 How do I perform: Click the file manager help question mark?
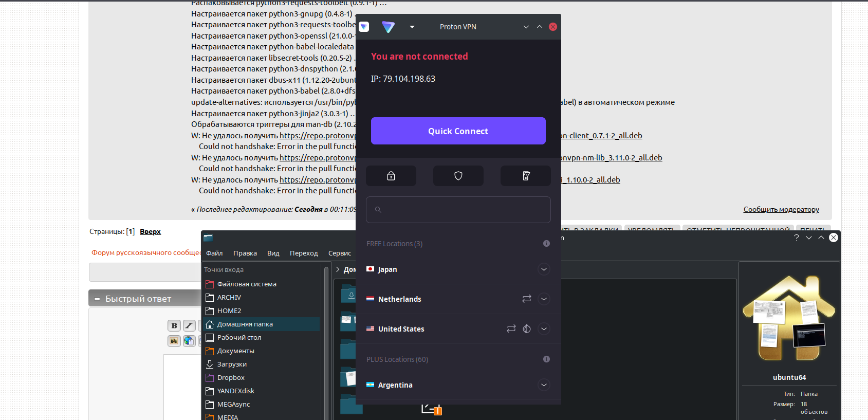pos(797,238)
